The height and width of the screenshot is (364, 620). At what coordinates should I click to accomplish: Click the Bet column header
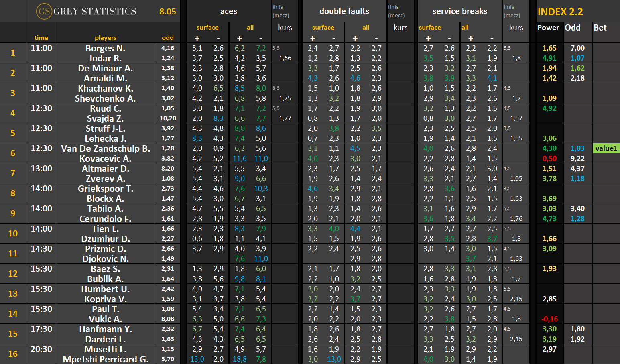point(600,28)
